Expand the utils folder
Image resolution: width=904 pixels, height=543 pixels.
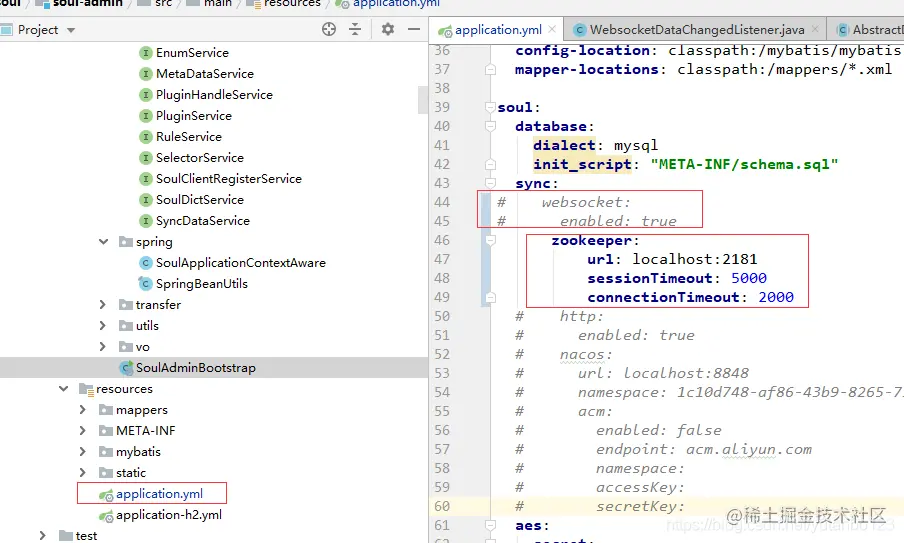(x=103, y=326)
